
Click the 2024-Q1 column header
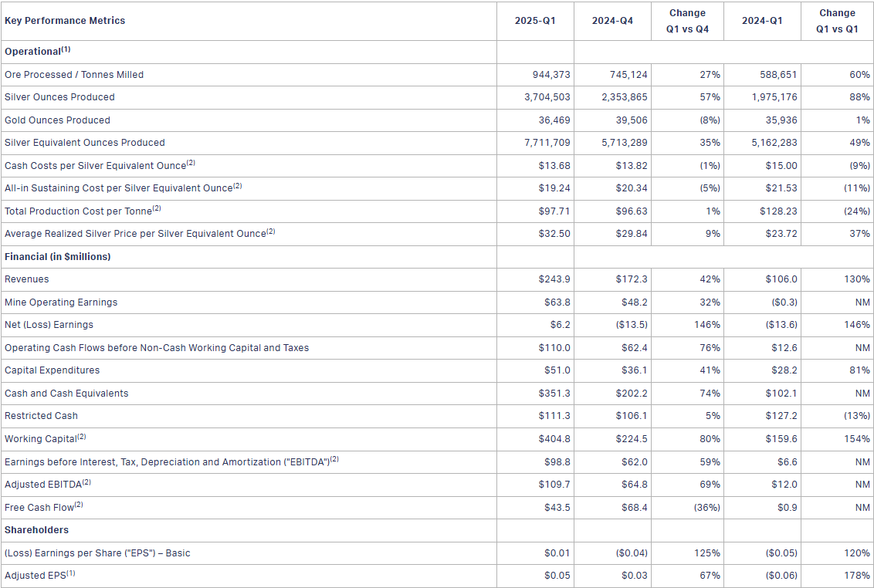[761, 21]
